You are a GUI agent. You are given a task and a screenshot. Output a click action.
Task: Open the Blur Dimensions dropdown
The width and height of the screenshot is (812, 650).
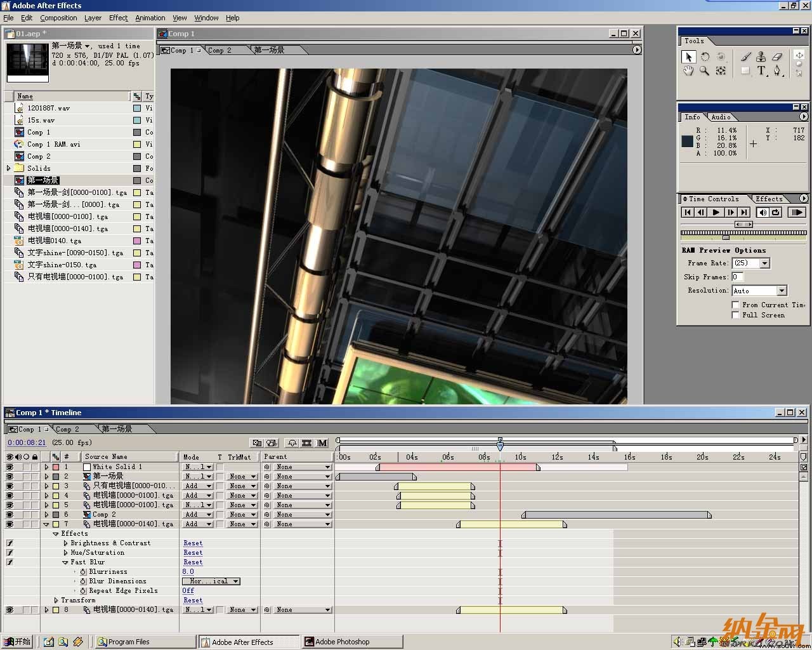tap(211, 581)
